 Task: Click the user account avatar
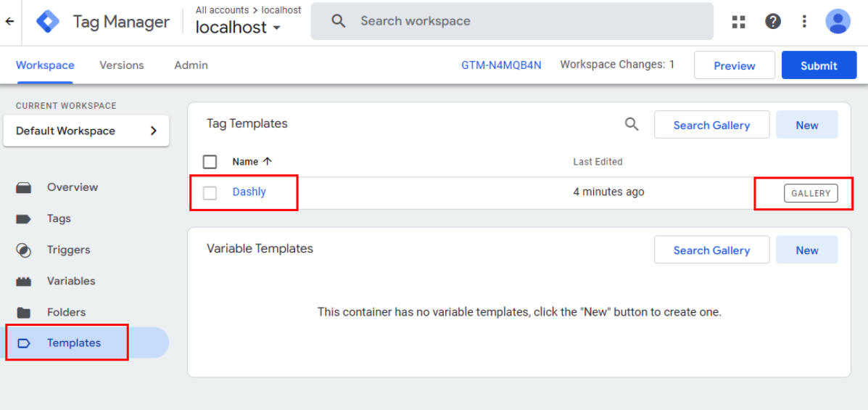838,22
